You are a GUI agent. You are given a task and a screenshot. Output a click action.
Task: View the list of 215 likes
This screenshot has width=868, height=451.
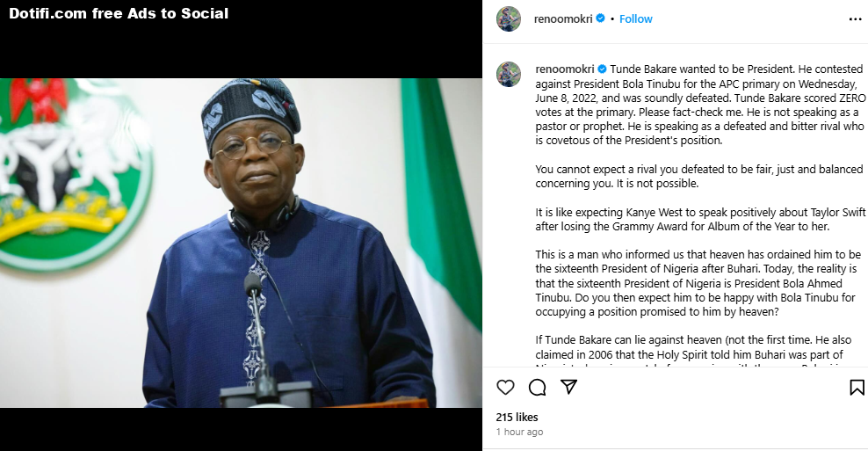(x=517, y=417)
